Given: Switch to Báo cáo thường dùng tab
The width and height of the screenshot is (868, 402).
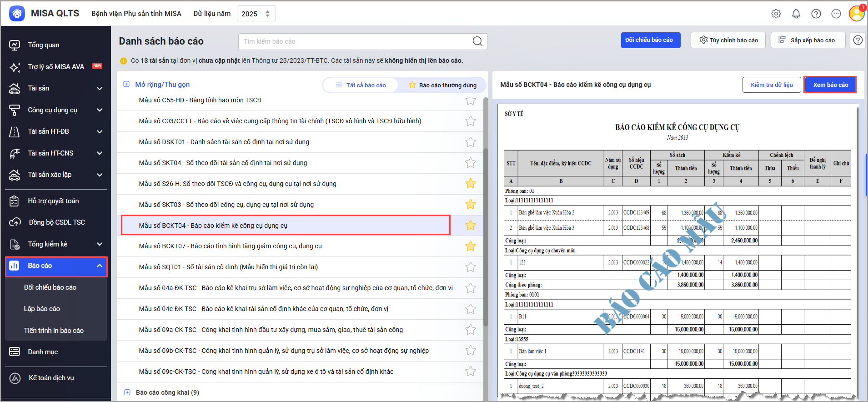Looking at the screenshot, I should (442, 85).
